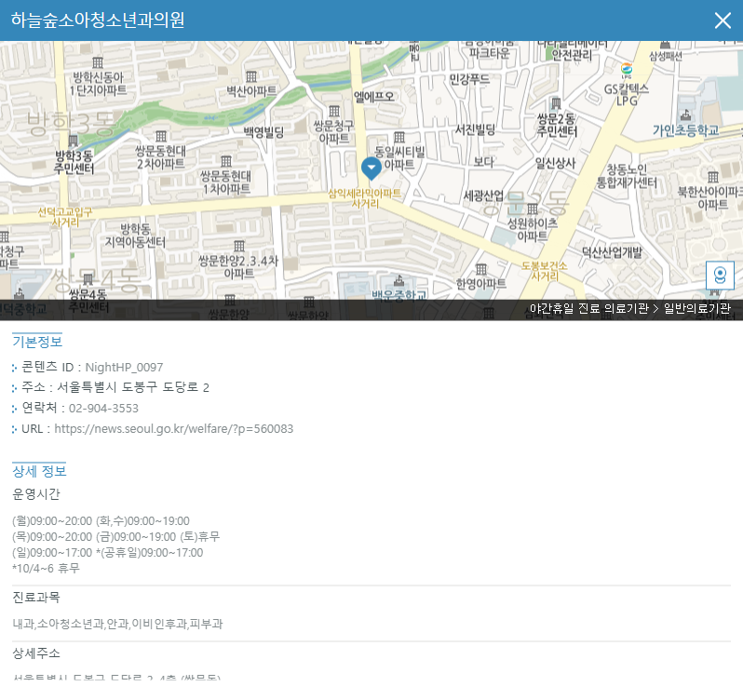Click the 백운중학교 school icon
Viewport: 743px width, 700px height.
coord(399,281)
